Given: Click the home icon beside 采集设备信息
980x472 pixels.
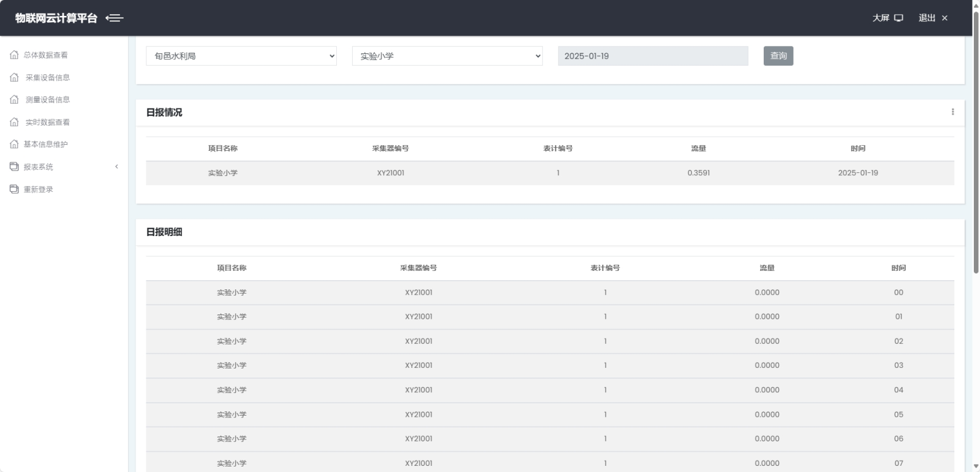Looking at the screenshot, I should pos(14,77).
